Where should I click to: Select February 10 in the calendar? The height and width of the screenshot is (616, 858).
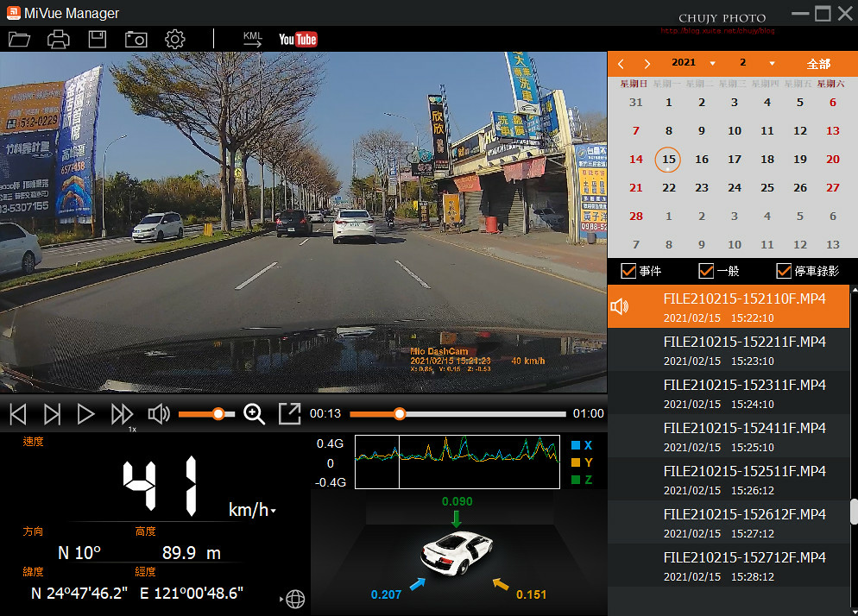[x=735, y=131]
